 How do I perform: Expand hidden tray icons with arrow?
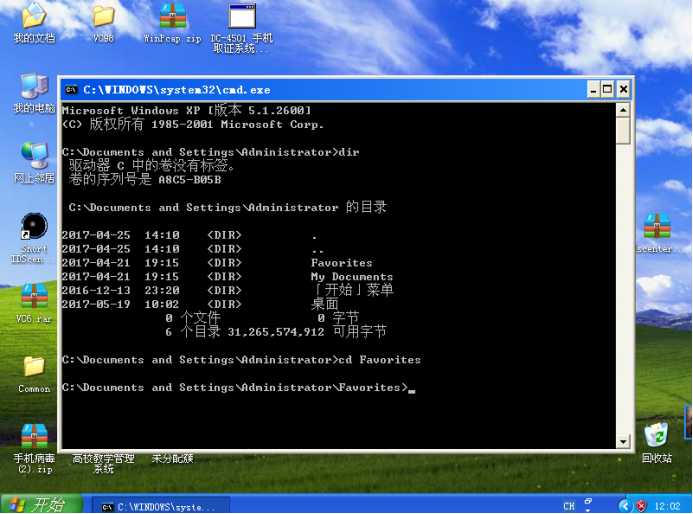pyautogui.click(x=624, y=506)
